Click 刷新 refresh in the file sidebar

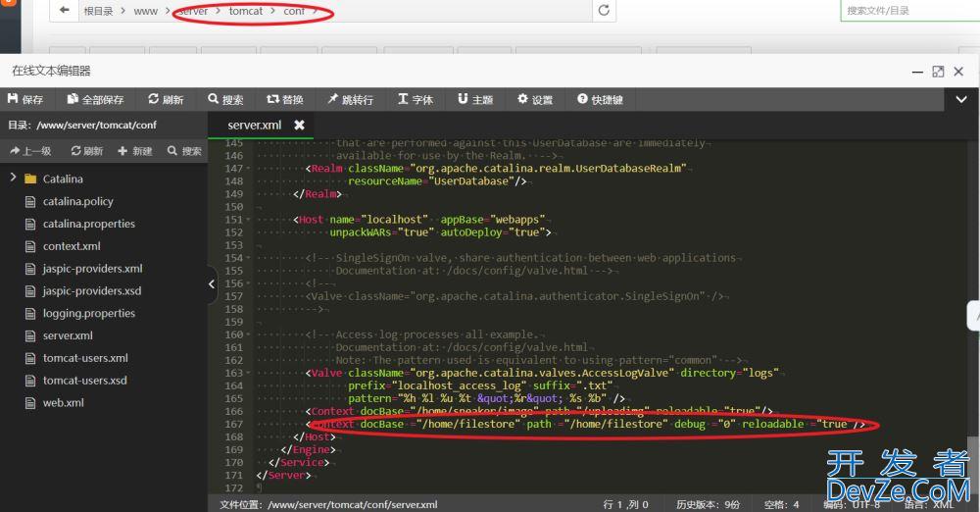[x=87, y=151]
